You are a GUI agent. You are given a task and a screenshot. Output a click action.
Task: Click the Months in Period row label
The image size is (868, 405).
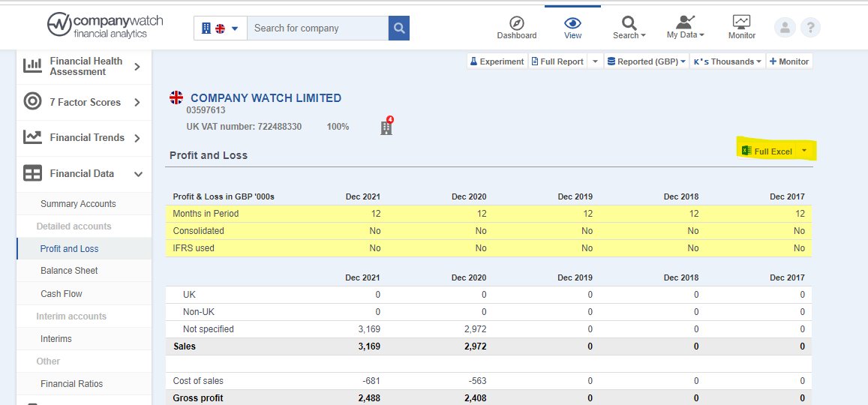[206, 214]
